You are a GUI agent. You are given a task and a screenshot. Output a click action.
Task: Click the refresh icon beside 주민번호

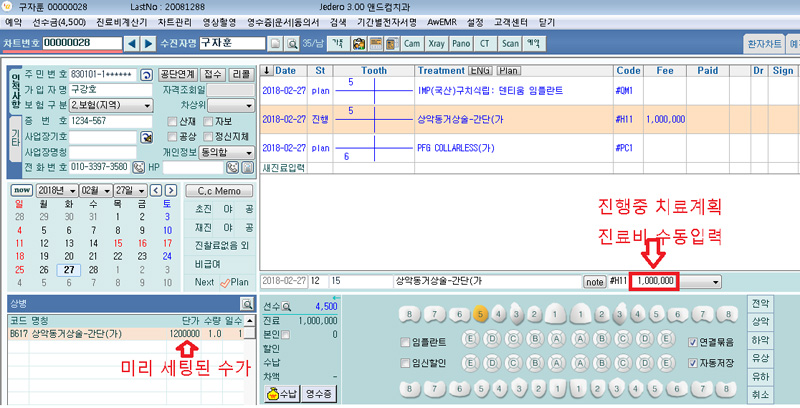[x=147, y=75]
